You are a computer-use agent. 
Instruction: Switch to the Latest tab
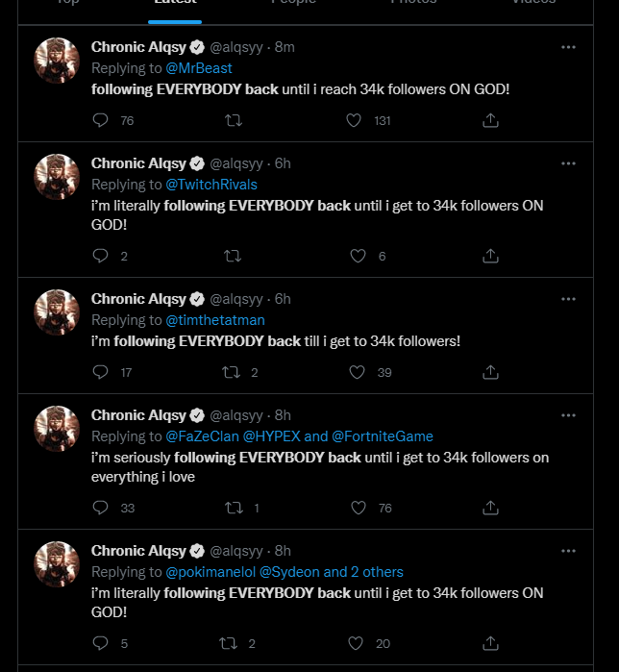pyautogui.click(x=175, y=3)
